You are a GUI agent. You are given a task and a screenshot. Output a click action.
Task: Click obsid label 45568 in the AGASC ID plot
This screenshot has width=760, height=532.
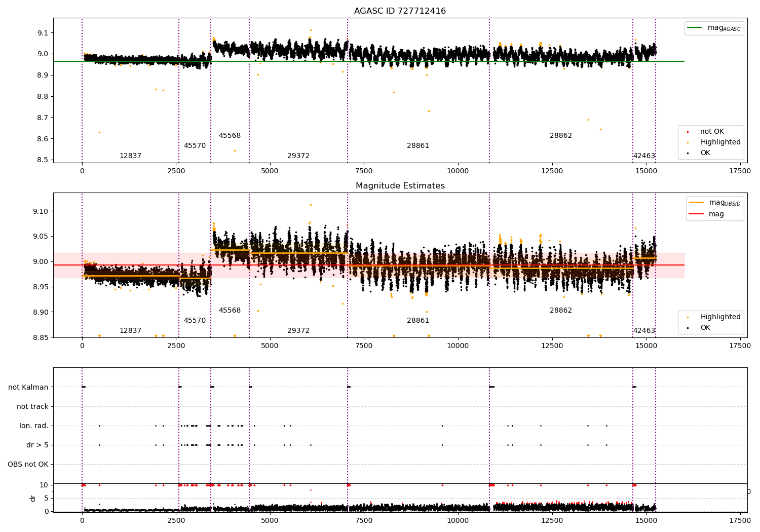coord(230,136)
